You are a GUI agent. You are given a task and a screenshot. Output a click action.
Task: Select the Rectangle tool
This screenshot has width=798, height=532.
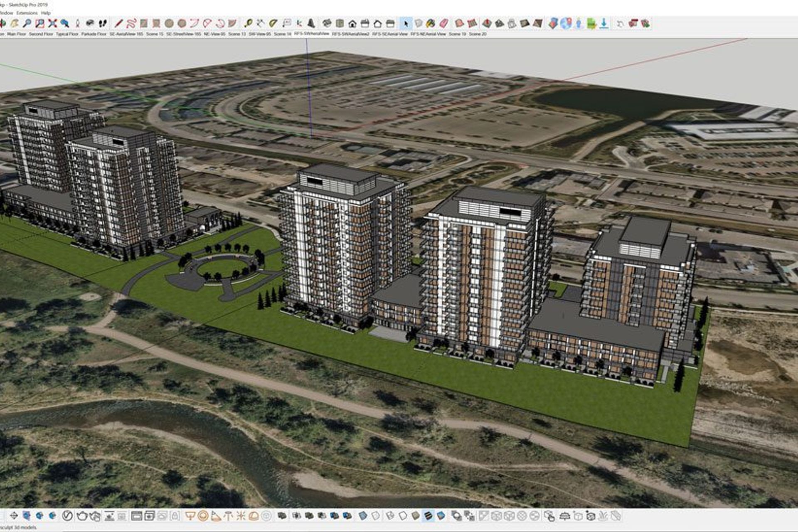point(144,23)
